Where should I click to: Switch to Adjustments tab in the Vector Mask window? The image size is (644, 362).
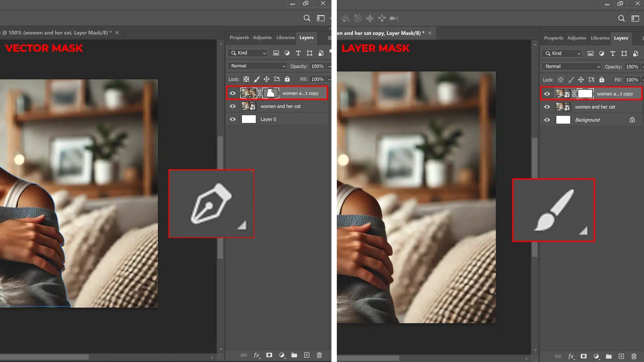(x=262, y=38)
